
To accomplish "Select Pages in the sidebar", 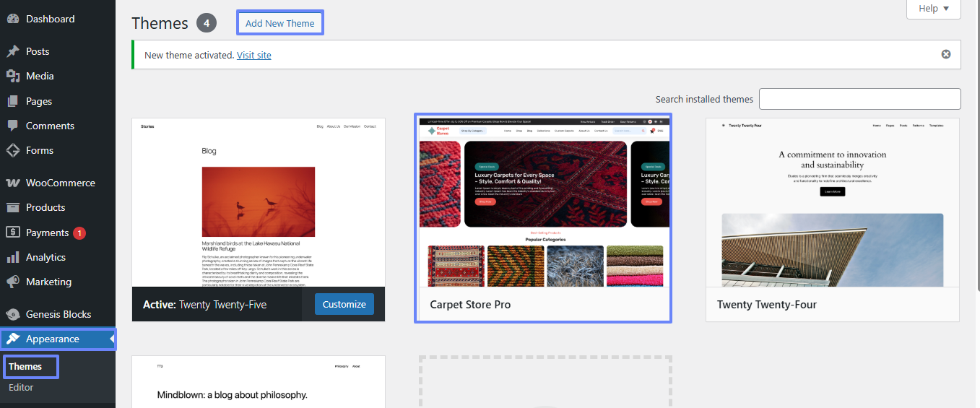I will click(39, 101).
